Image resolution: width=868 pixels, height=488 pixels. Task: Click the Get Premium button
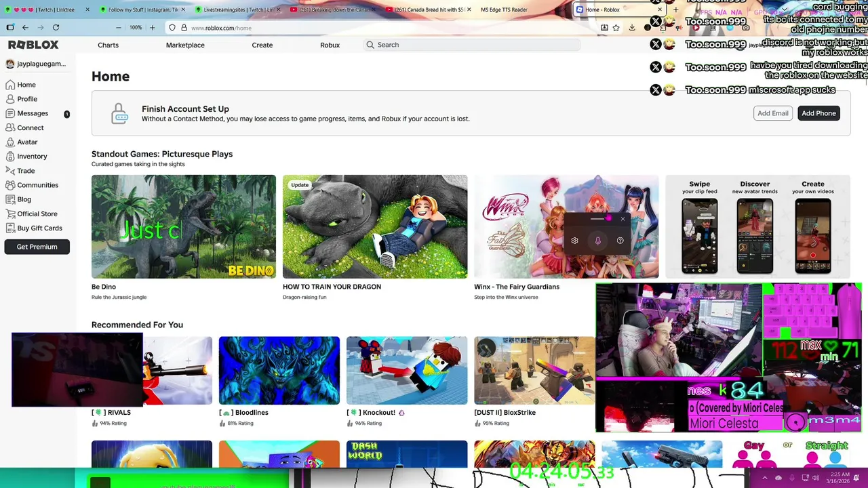tap(37, 247)
